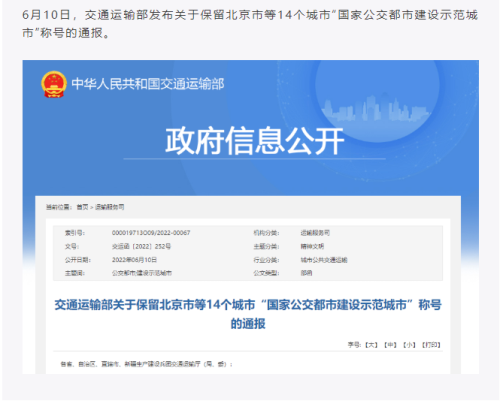Screen dimensions: 500x401
Task: Set font size to 小
Action: (409, 345)
